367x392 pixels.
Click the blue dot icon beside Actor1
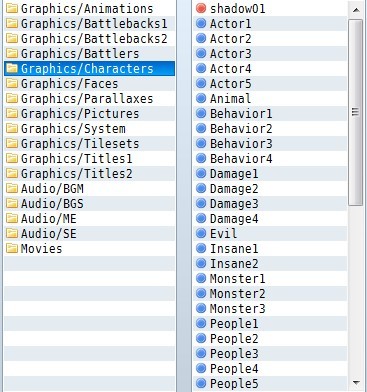(201, 23)
